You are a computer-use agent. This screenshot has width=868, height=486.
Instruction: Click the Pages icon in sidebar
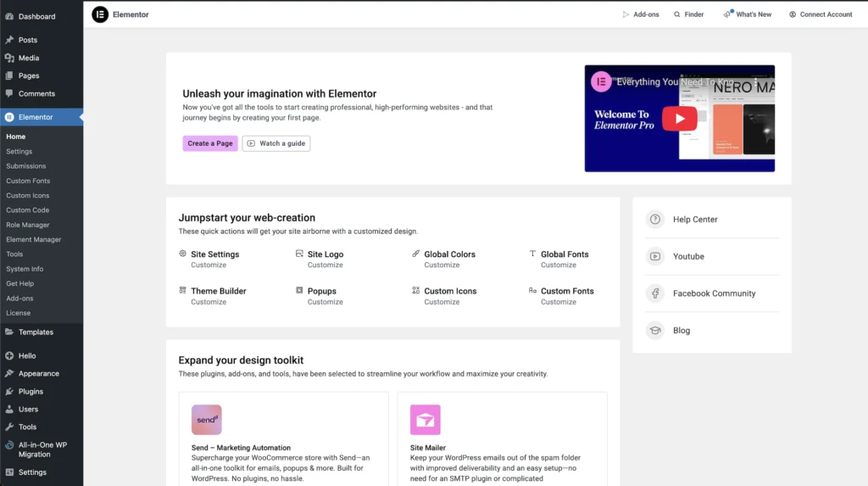[x=9, y=75]
